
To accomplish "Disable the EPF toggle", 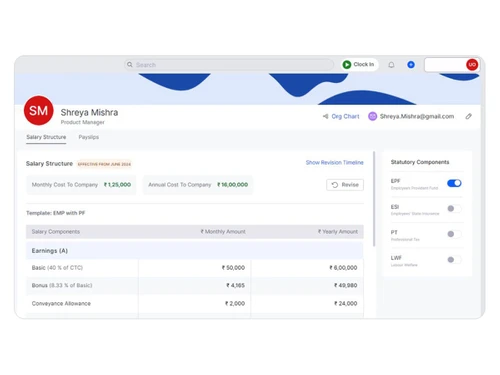I will [x=454, y=183].
